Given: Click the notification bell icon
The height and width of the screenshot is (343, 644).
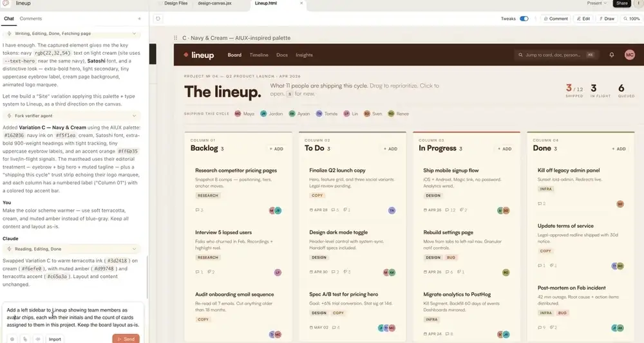Looking at the screenshot, I should [x=611, y=55].
